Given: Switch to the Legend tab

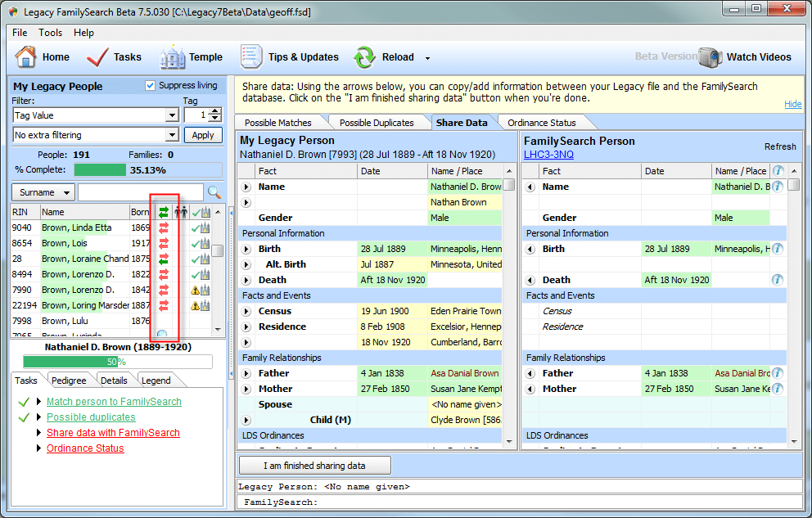Looking at the screenshot, I should tap(156, 381).
